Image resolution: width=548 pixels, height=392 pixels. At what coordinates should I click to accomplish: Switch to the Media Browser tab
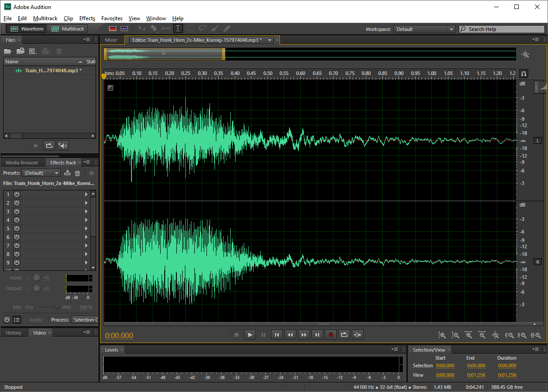tap(22, 163)
